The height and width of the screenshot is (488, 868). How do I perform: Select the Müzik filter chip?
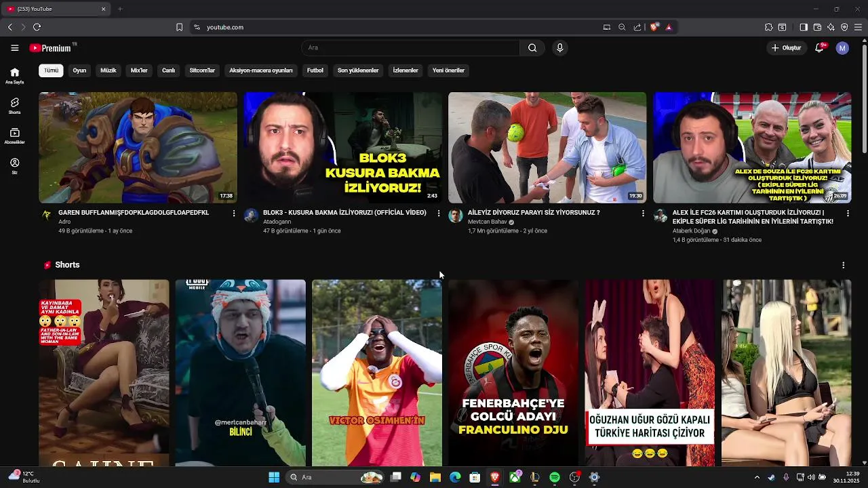tap(108, 70)
